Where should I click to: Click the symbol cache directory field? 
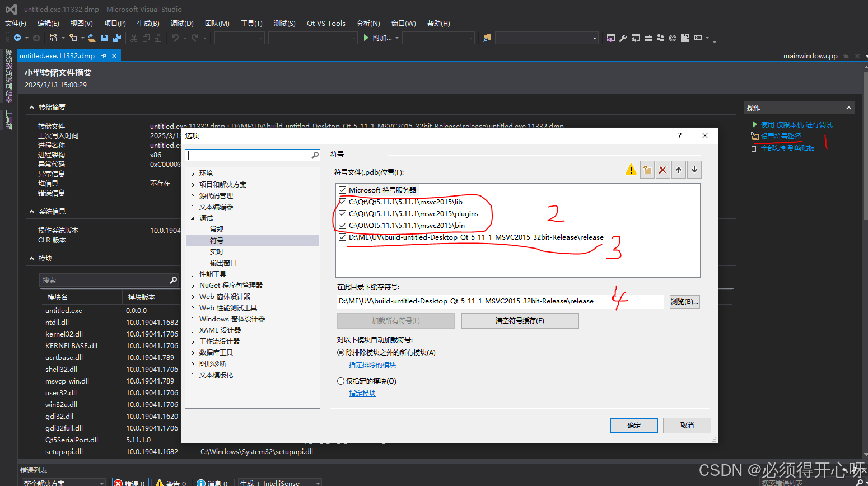[500, 301]
